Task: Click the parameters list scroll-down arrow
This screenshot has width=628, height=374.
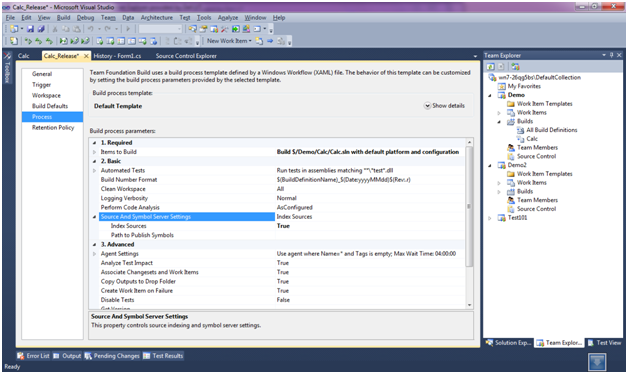Action: coord(469,305)
